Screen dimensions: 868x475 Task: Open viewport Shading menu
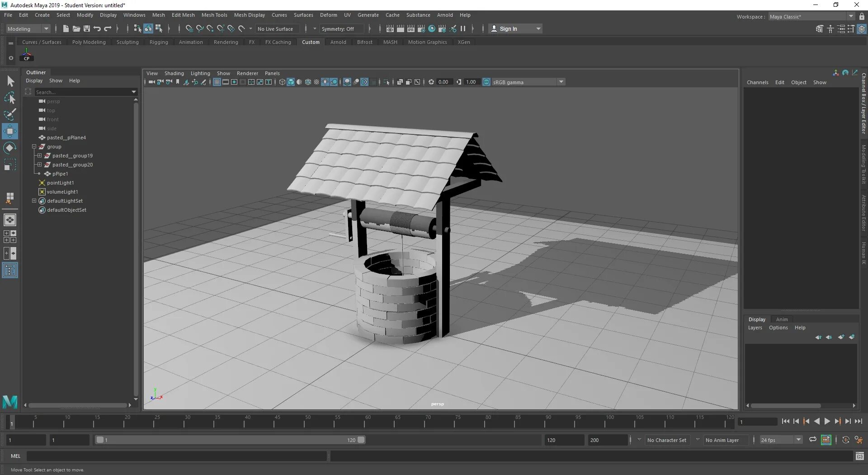point(174,73)
